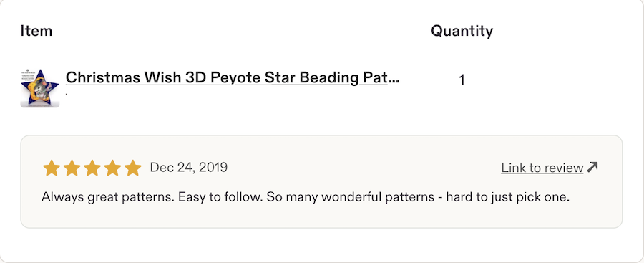
Task: Click the review text starting Always great patterns
Action: pyautogui.click(x=305, y=197)
